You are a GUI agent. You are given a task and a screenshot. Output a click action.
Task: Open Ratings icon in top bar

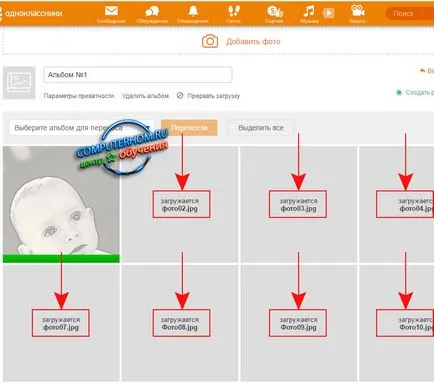point(274,12)
